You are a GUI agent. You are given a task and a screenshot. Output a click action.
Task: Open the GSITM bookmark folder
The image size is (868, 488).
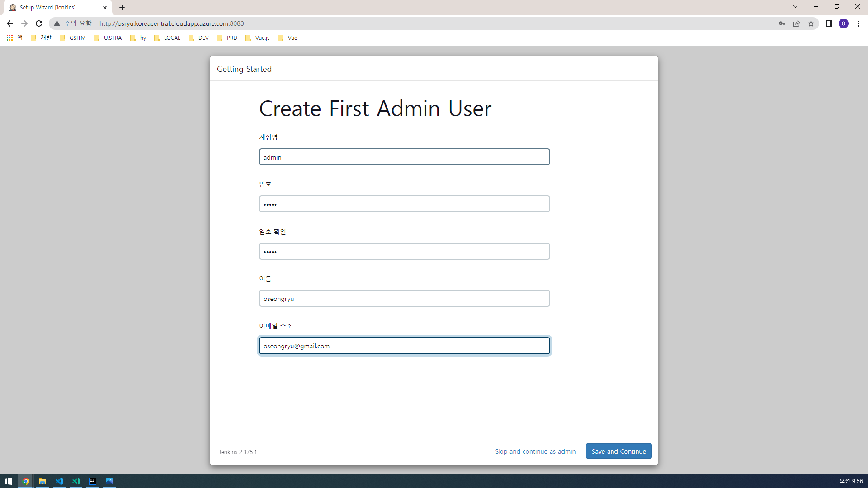72,38
